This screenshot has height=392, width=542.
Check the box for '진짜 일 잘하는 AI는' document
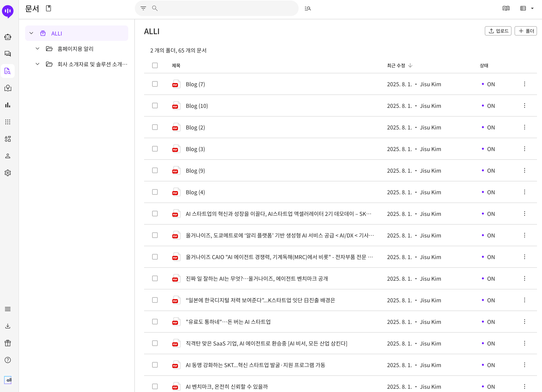[155, 278]
